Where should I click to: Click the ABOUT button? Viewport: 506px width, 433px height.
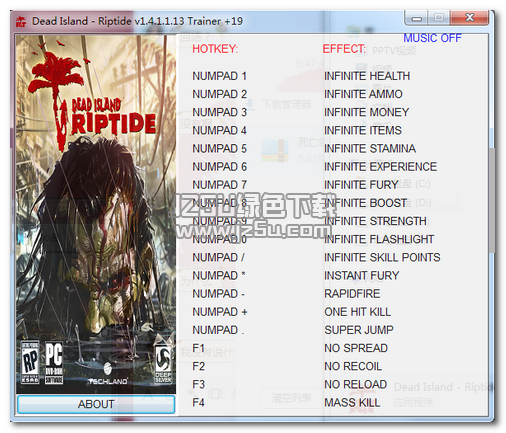[x=96, y=404]
